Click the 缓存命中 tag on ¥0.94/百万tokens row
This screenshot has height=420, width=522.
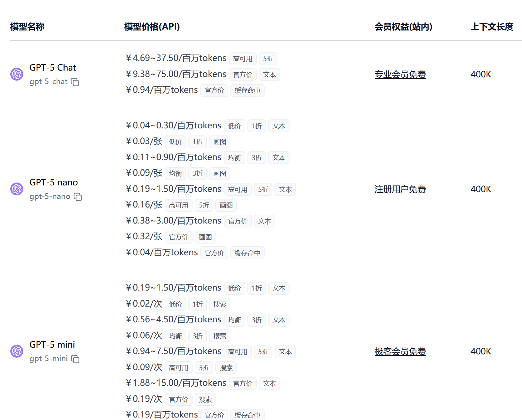[x=247, y=91]
